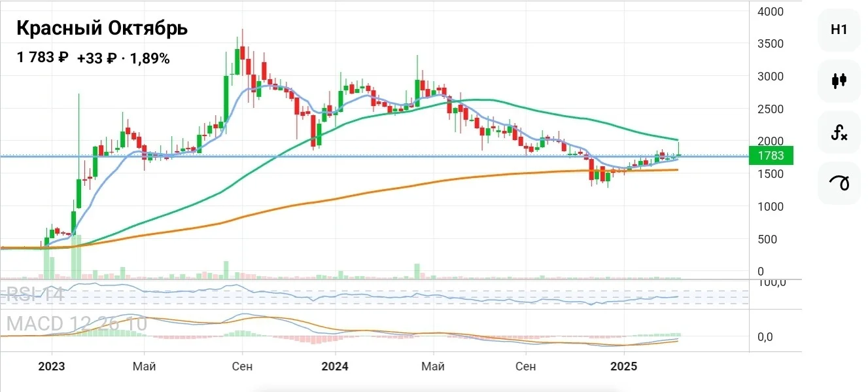Click the 3000 price axis label
The image size is (868, 392).
click(x=770, y=77)
